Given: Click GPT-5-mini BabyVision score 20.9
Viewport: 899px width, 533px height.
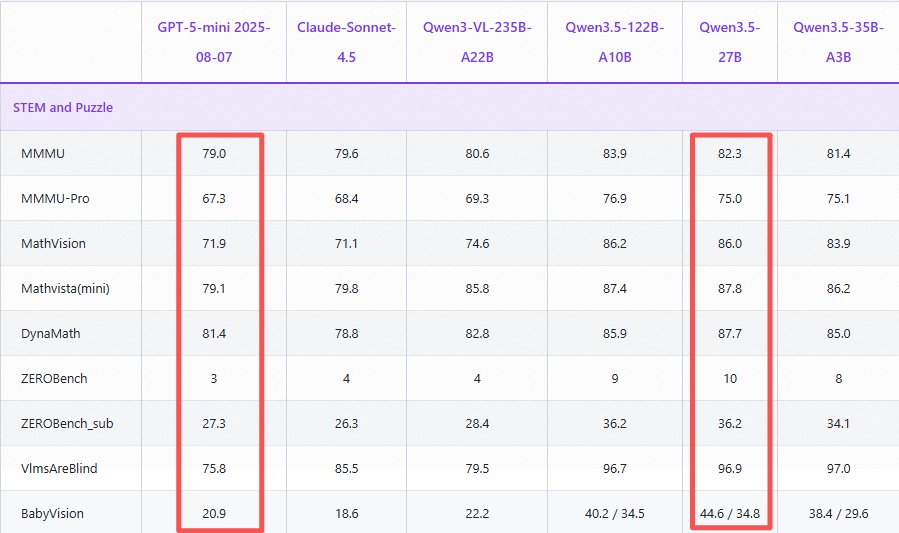Looking at the screenshot, I should click(214, 514).
